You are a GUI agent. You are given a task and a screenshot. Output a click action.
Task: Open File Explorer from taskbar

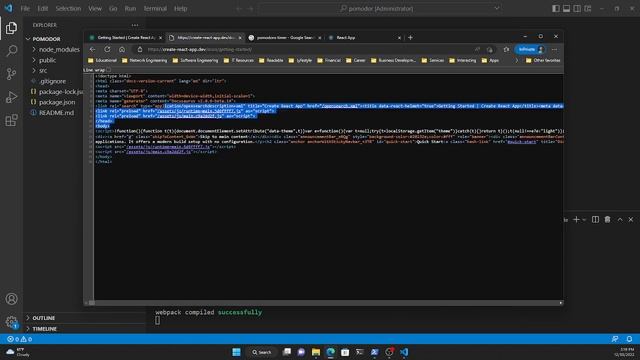316,352
